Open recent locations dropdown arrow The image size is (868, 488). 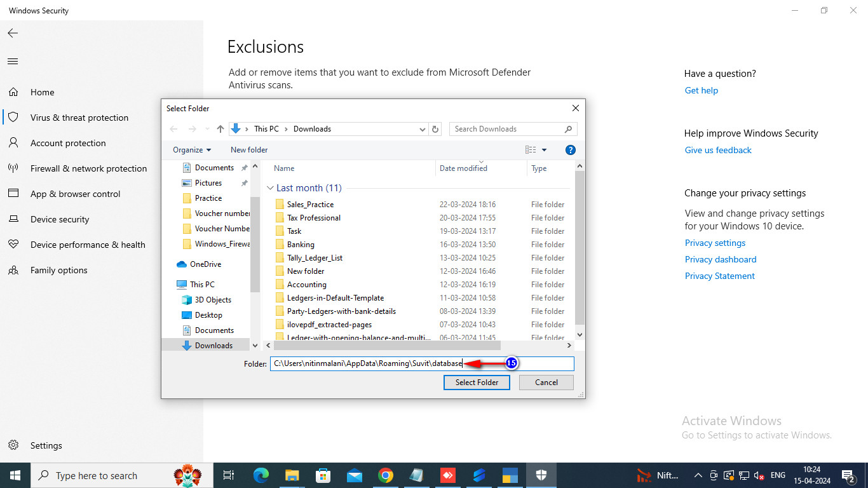pyautogui.click(x=207, y=129)
